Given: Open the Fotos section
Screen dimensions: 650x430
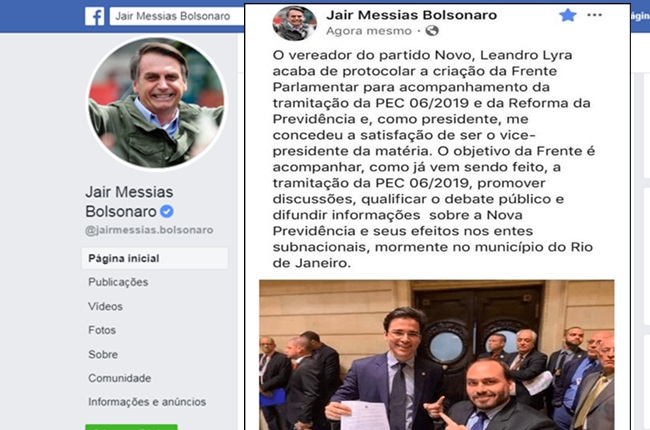Looking at the screenshot, I should pos(102,330).
